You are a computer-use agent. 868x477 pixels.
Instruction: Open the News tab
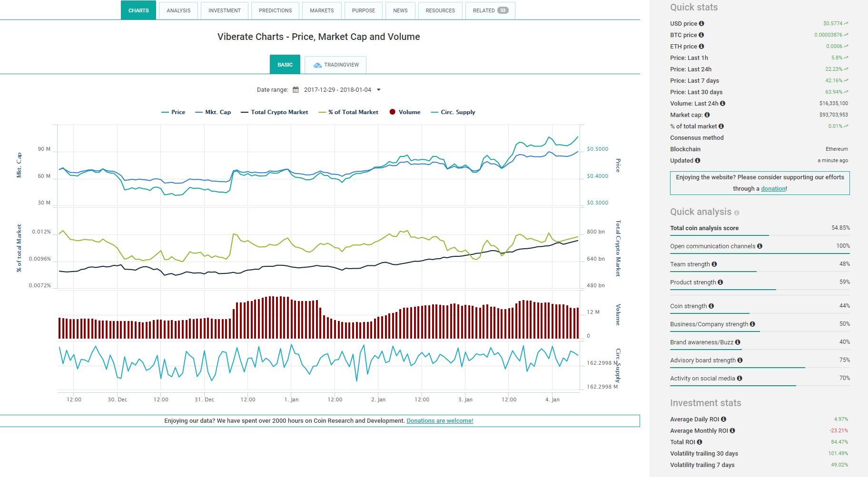click(400, 10)
